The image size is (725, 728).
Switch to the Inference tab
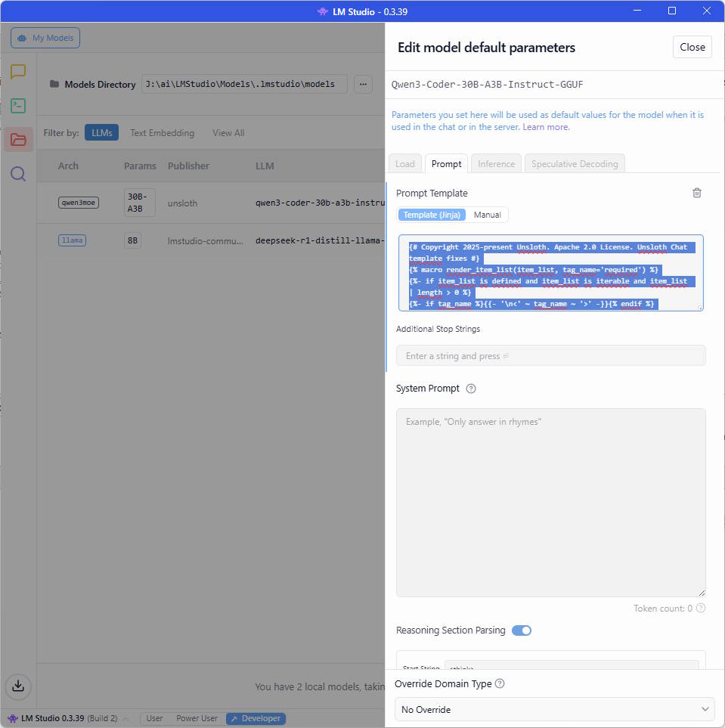click(496, 164)
